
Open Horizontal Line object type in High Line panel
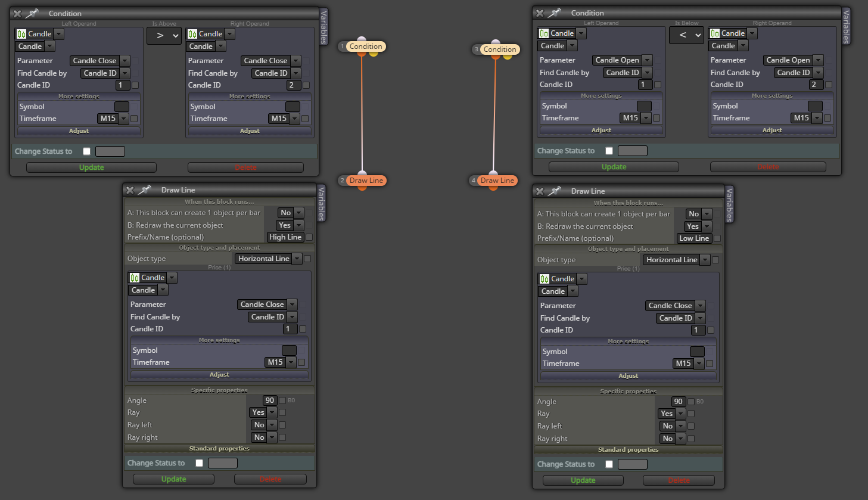269,259
